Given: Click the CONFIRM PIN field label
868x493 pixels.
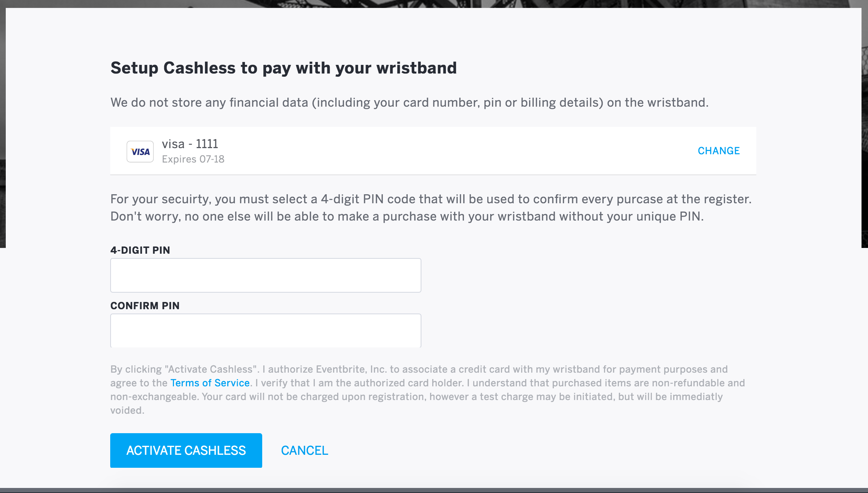Looking at the screenshot, I should pyautogui.click(x=145, y=306).
